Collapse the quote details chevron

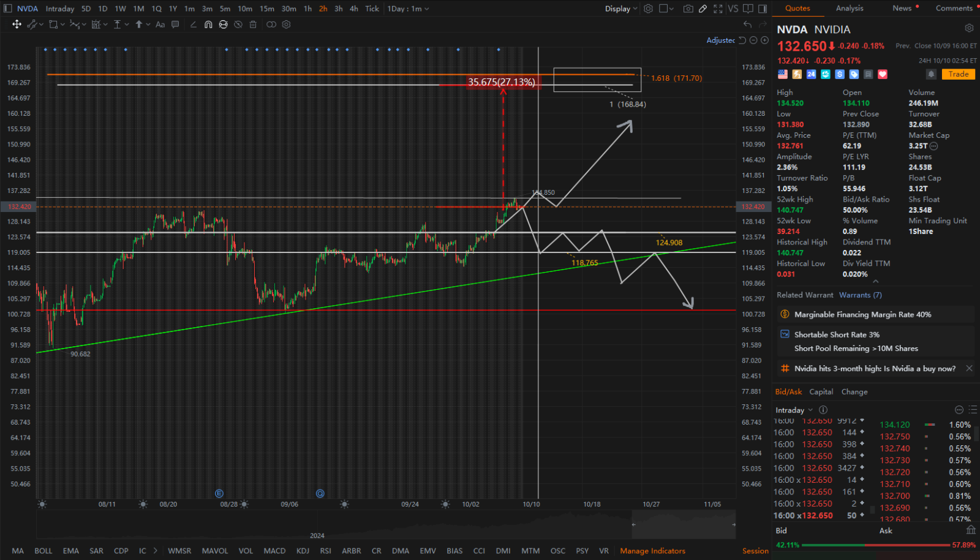point(875,281)
